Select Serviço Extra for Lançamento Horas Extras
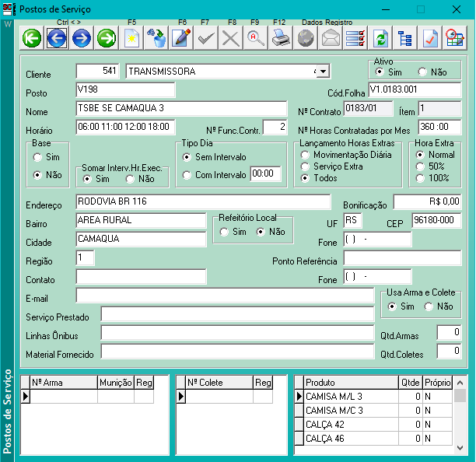The width and height of the screenshot is (476, 462). (305, 166)
